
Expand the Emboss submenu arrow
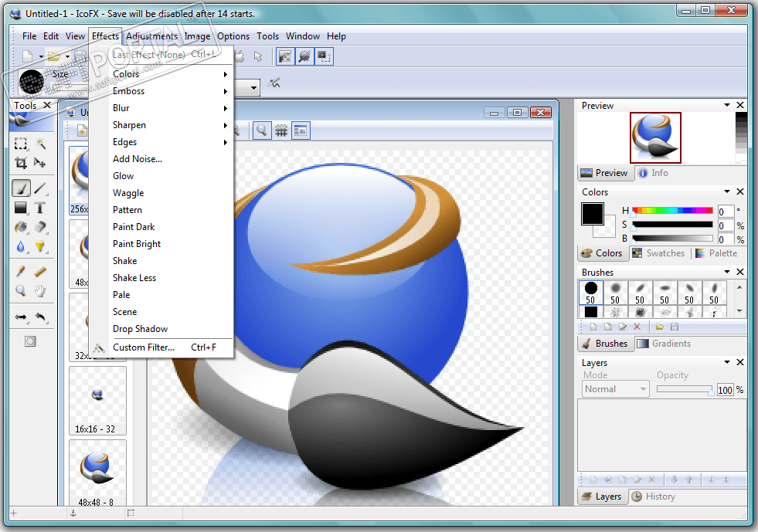(x=226, y=91)
